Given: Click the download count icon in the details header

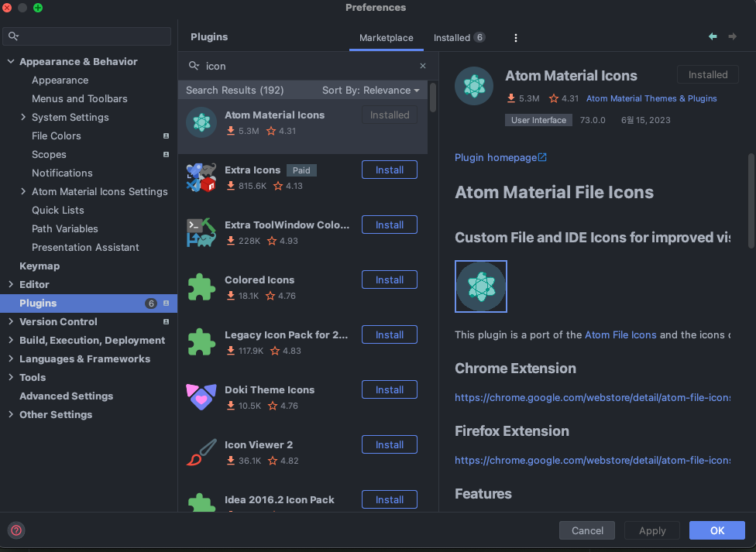Looking at the screenshot, I should (511, 98).
